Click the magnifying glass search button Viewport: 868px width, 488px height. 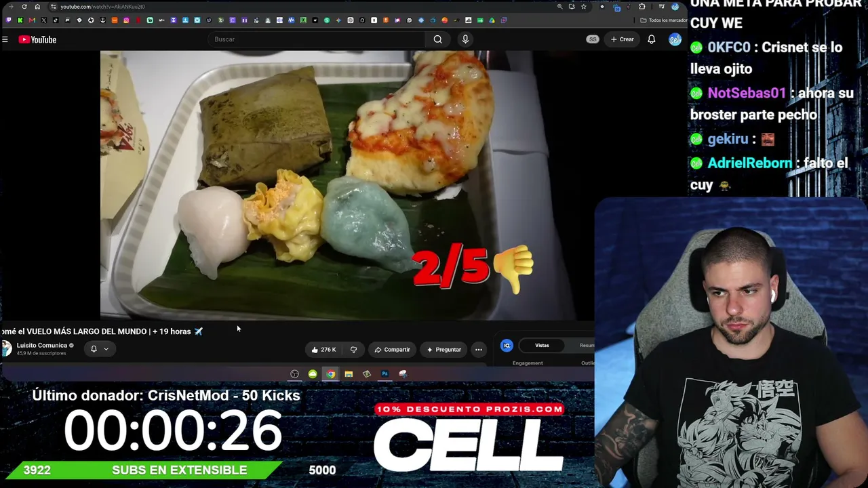[x=438, y=39]
